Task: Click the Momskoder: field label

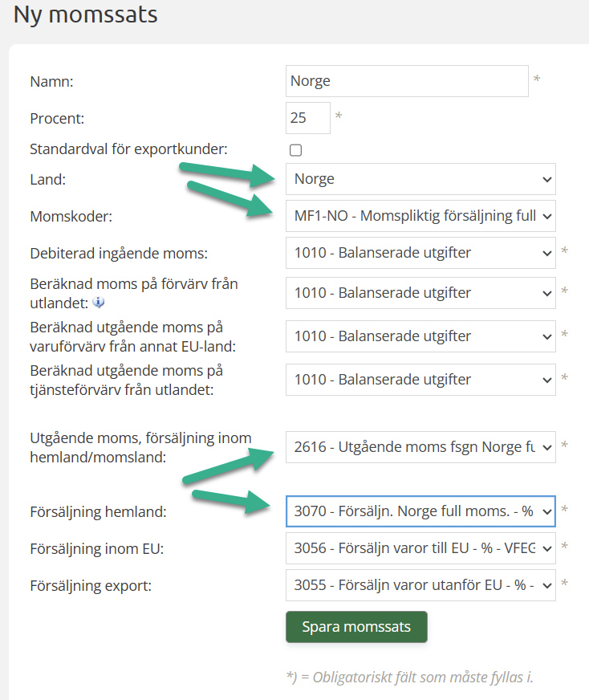Action: pos(70,217)
